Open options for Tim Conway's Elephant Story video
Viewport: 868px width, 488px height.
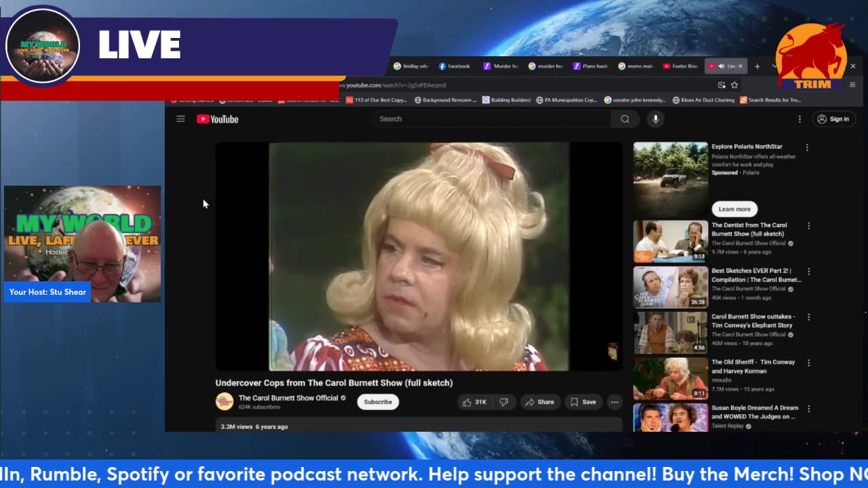click(x=808, y=317)
